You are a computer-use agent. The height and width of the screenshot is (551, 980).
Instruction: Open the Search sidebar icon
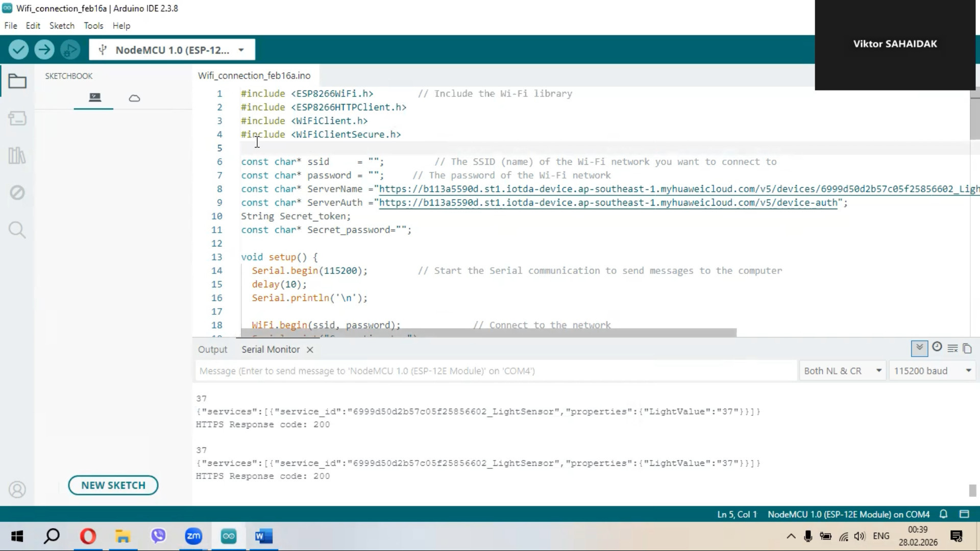(17, 230)
